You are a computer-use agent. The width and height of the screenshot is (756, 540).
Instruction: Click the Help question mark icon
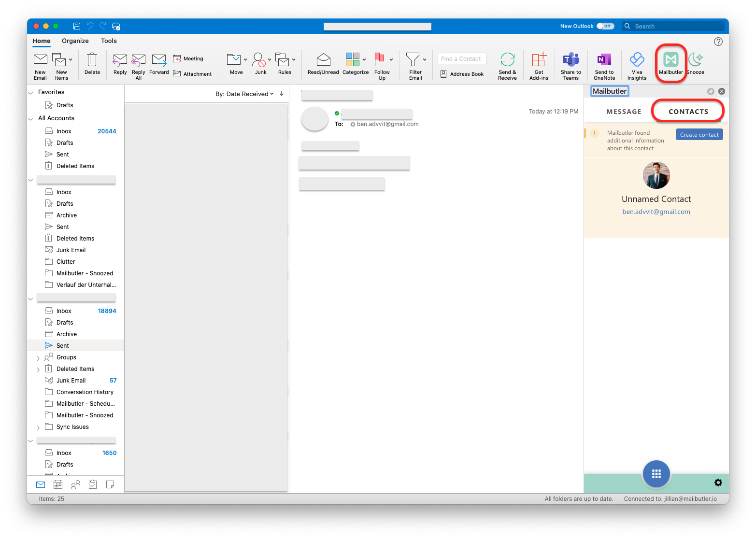click(x=718, y=42)
